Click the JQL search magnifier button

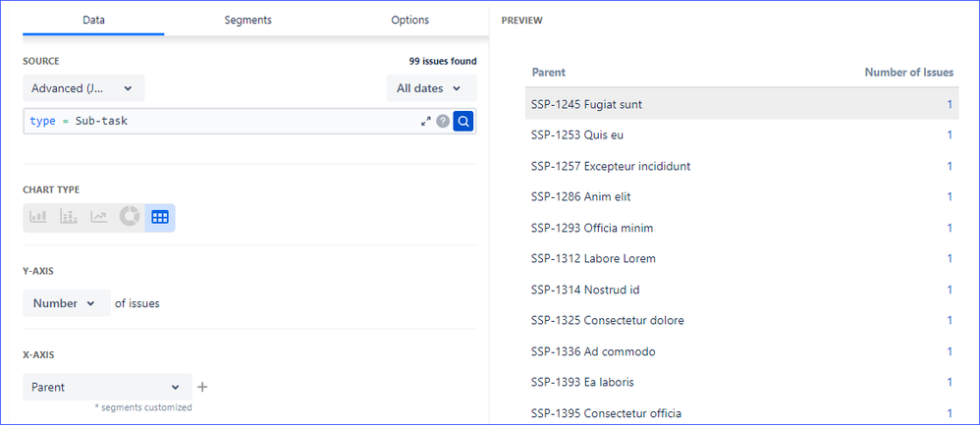pos(463,121)
